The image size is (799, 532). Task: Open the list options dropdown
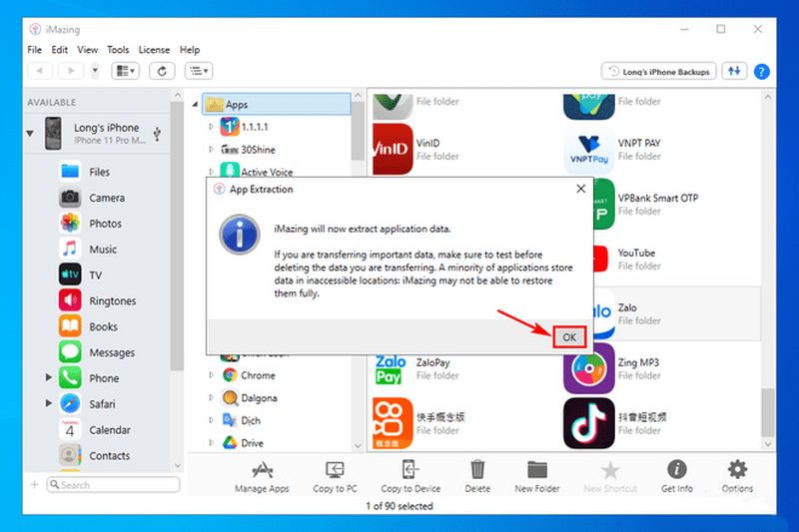click(199, 71)
